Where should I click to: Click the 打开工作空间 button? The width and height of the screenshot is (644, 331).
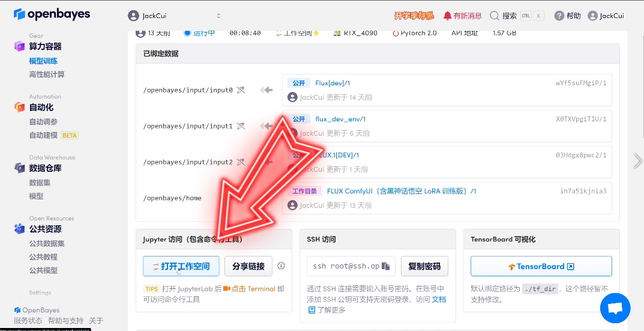tap(181, 266)
